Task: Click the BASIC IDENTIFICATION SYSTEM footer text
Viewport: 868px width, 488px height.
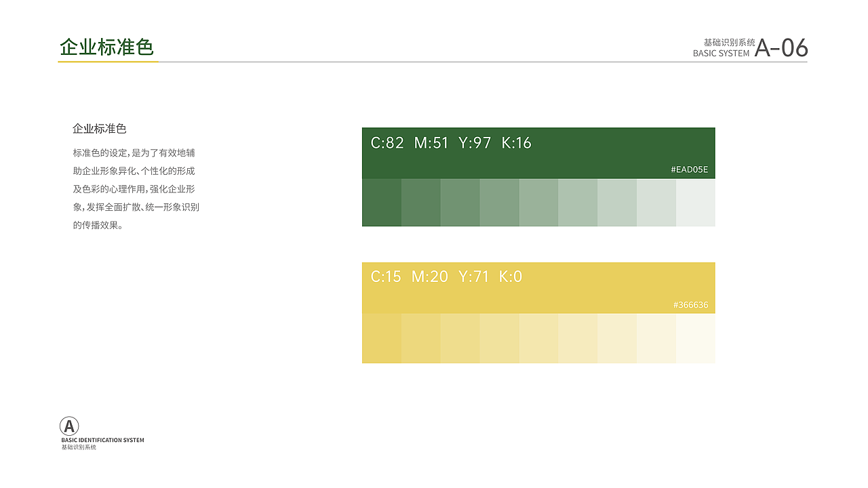Action: [x=102, y=441]
